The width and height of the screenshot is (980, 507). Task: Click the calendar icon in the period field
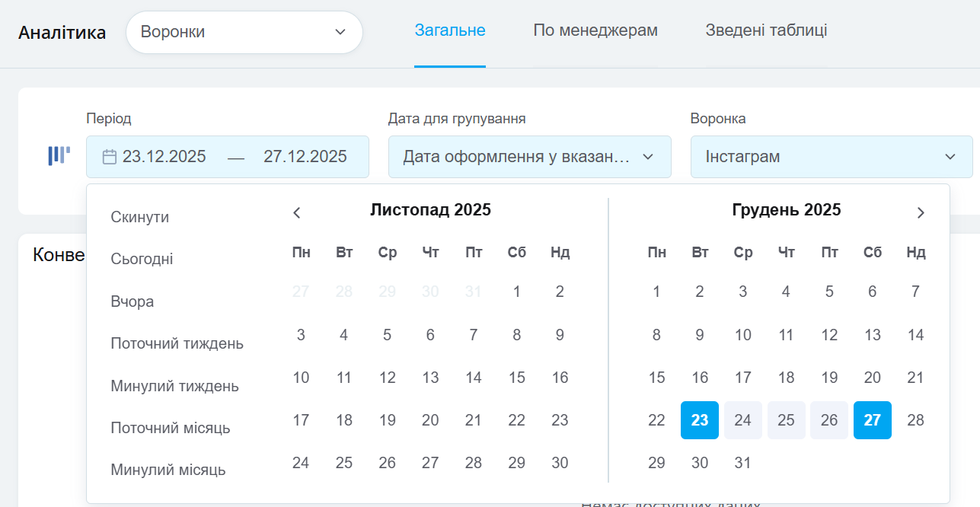coord(110,157)
